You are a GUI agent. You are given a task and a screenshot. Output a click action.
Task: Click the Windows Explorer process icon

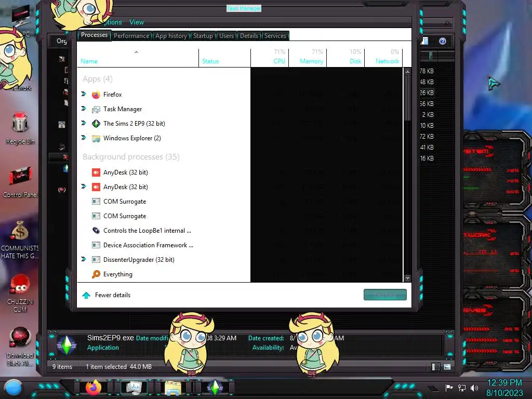click(96, 138)
